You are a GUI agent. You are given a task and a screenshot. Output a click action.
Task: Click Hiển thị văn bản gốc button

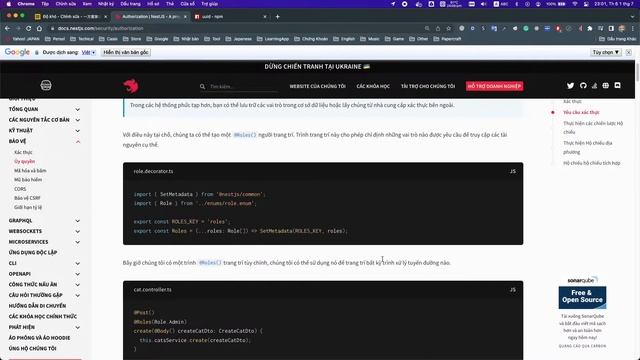point(126,52)
